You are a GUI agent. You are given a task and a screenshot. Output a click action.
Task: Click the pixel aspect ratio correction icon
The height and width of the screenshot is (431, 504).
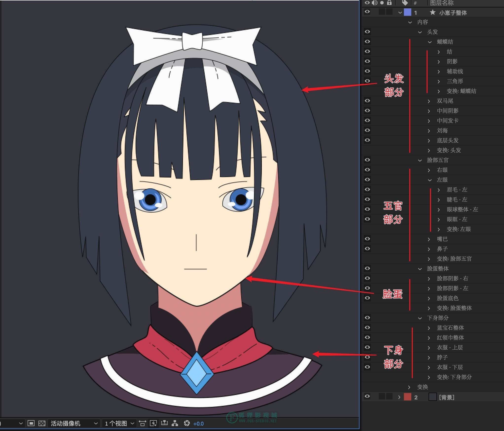(142, 423)
